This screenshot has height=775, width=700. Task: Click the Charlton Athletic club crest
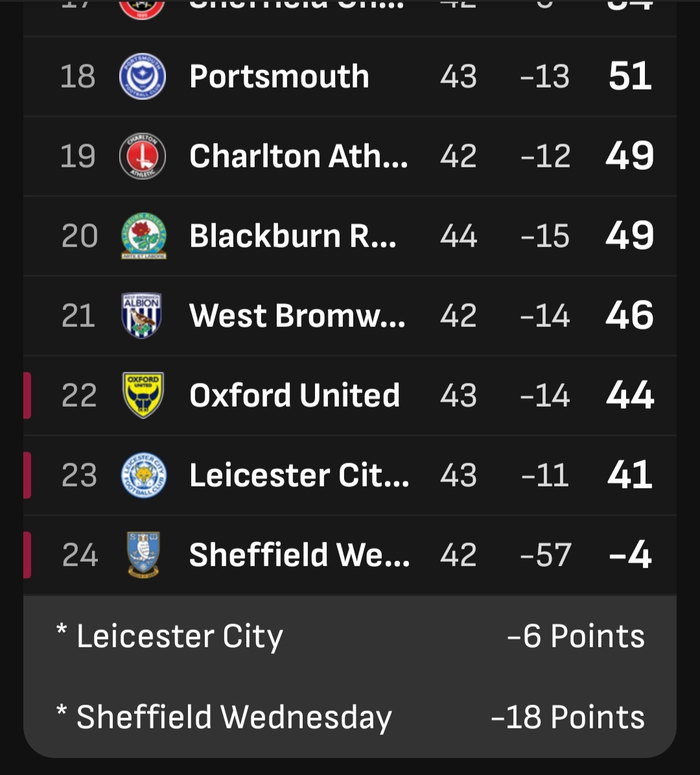click(143, 156)
